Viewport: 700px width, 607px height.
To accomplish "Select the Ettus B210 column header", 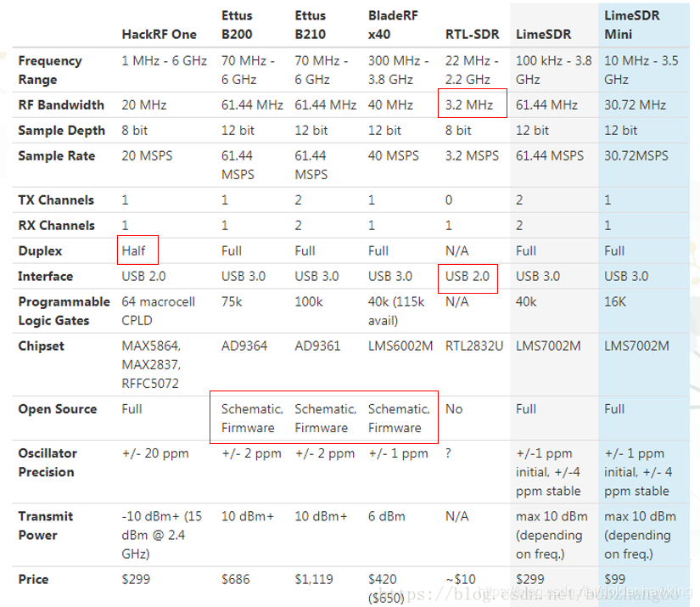I will (311, 25).
